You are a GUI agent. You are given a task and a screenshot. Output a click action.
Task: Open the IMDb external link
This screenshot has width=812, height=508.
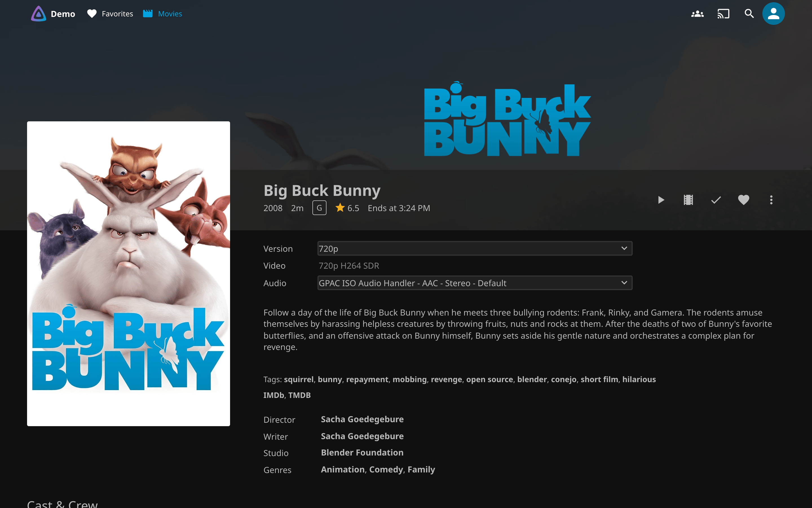(273, 395)
